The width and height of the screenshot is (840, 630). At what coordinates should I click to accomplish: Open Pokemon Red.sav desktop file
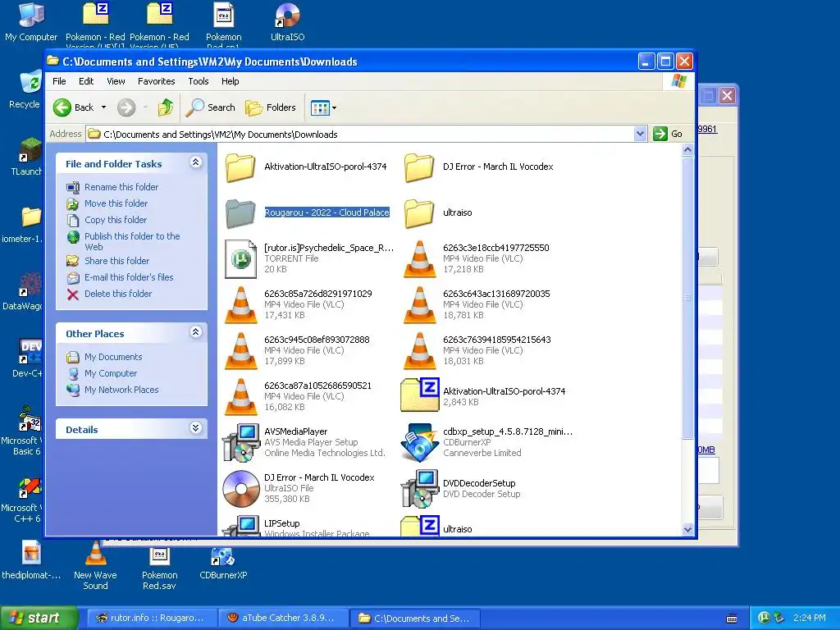coord(159,568)
